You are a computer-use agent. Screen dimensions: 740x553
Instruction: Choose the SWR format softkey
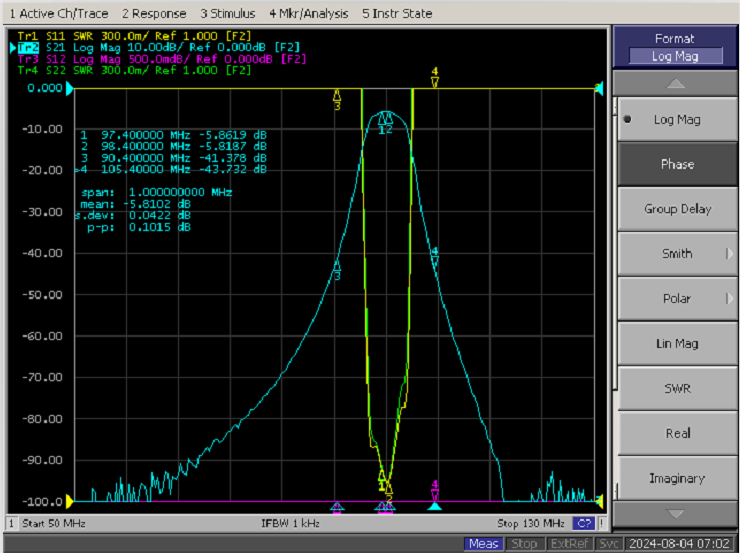(677, 388)
